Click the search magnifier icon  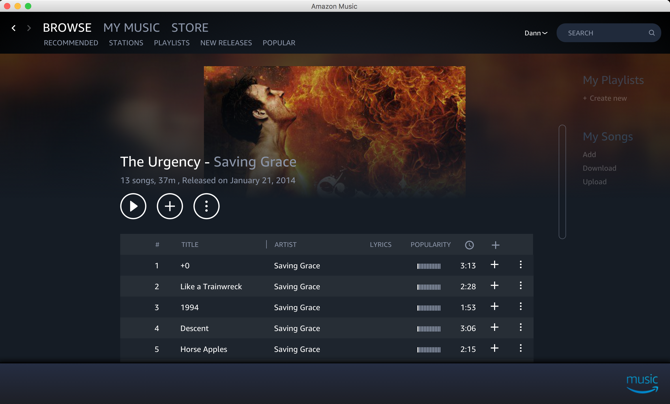(652, 33)
